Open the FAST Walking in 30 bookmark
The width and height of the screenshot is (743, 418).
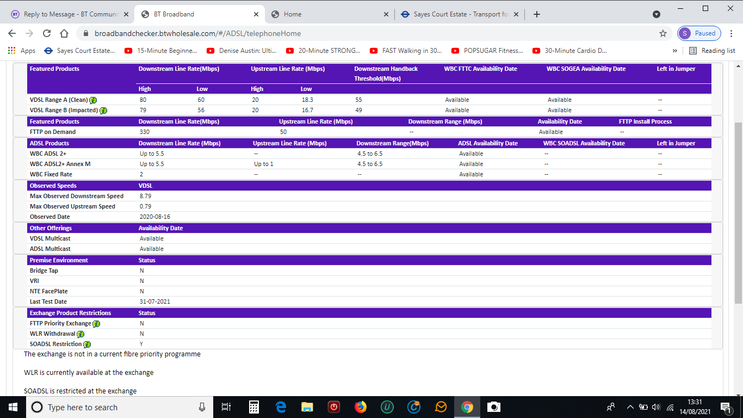tap(406, 50)
